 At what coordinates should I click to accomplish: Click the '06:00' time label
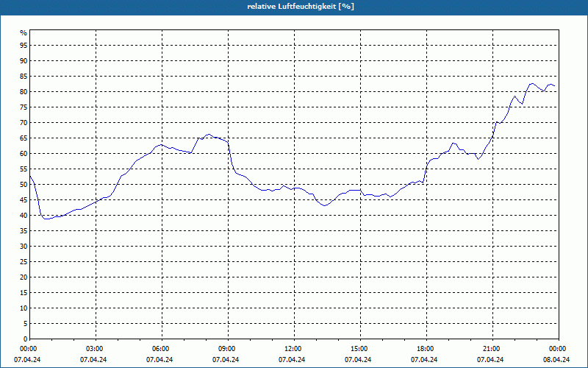tap(162, 349)
